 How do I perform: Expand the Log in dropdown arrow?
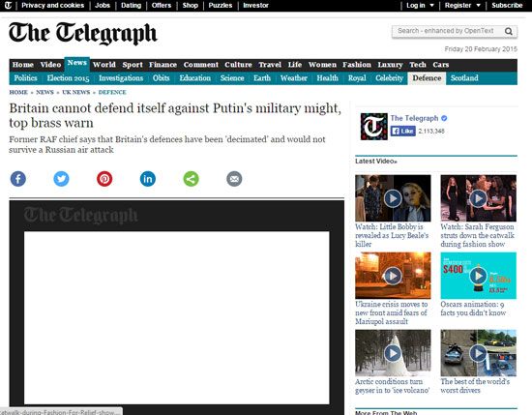point(432,6)
